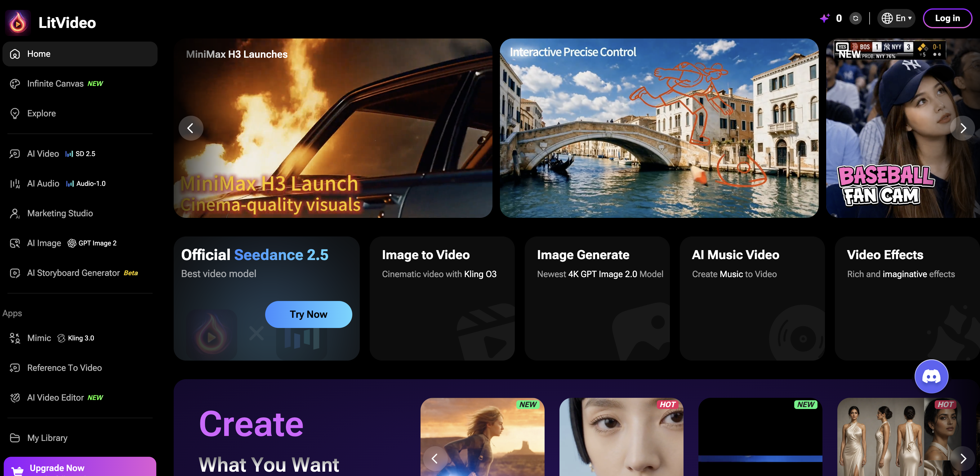This screenshot has width=980, height=476.
Task: Click the LitVideo brand name text
Action: [67, 23]
